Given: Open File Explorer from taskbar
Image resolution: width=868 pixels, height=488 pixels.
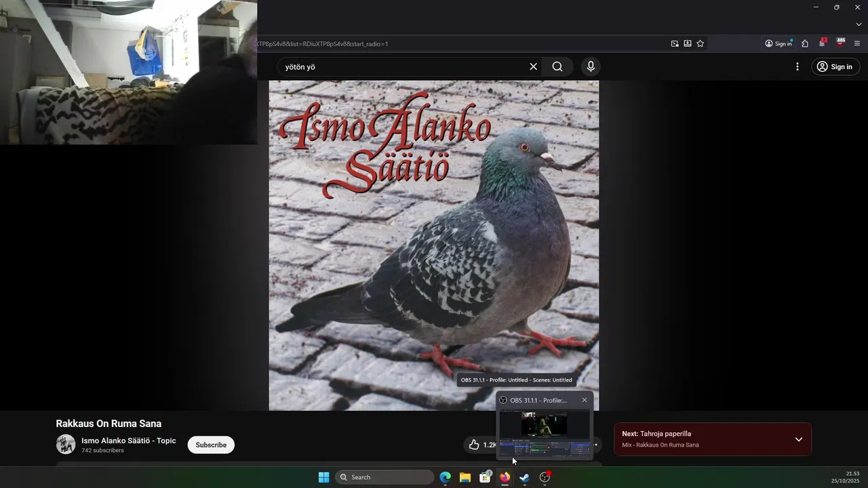Looking at the screenshot, I should tap(465, 477).
